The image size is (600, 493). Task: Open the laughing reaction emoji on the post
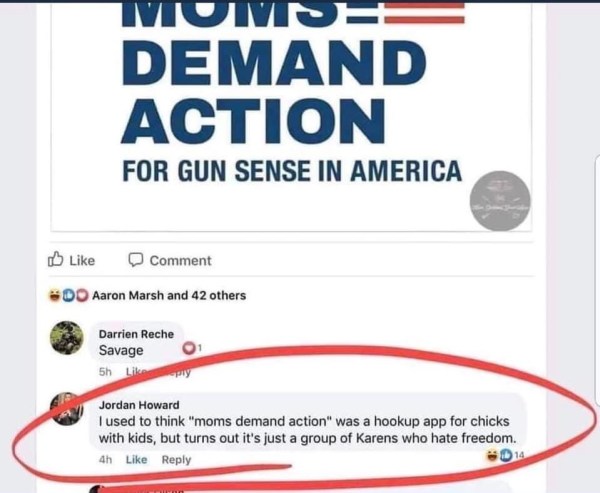pyautogui.click(x=55, y=295)
